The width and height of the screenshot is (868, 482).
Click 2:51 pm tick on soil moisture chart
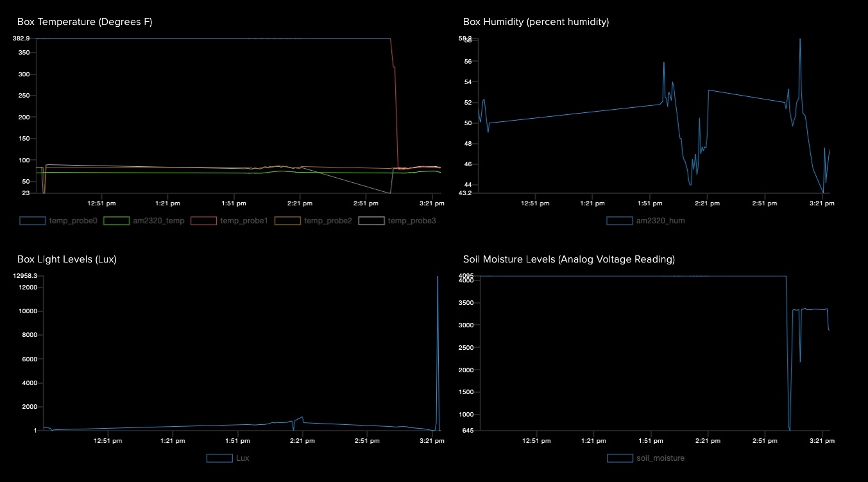click(766, 440)
